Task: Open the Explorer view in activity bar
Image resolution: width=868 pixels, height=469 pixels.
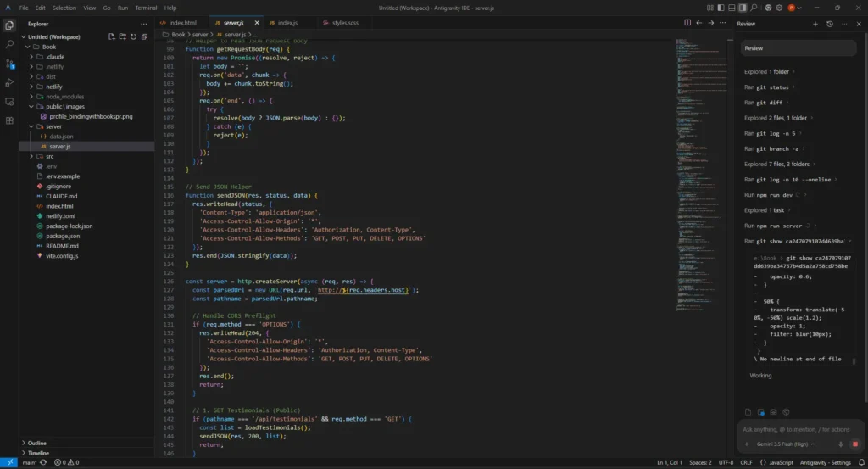Action: tap(9, 25)
